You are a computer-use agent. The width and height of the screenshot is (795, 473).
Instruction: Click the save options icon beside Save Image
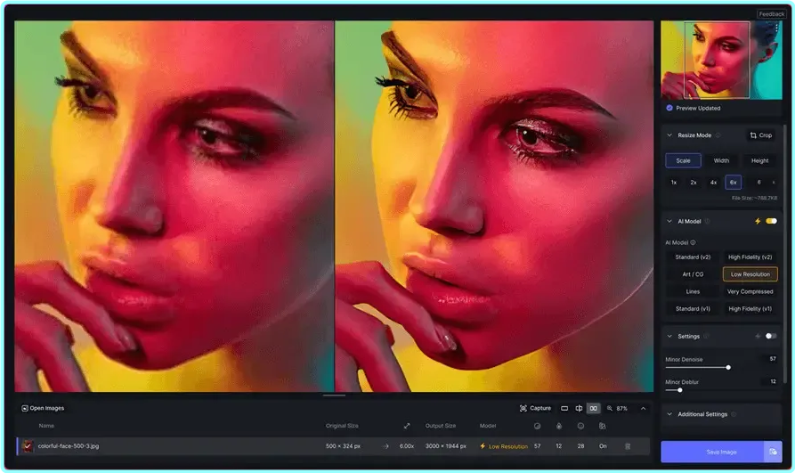click(x=773, y=452)
